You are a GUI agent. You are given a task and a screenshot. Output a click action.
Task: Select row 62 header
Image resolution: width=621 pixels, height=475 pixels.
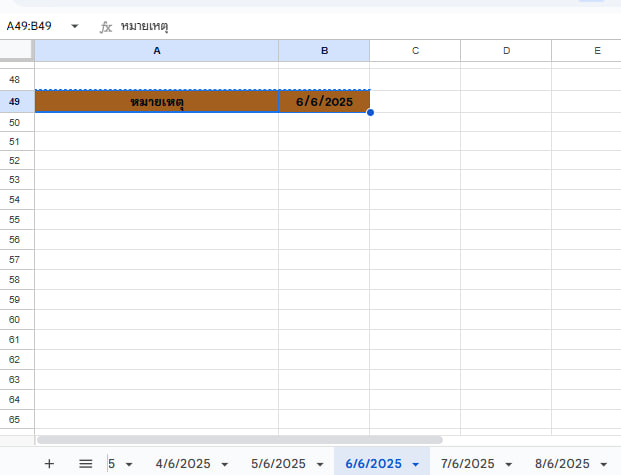[17, 359]
